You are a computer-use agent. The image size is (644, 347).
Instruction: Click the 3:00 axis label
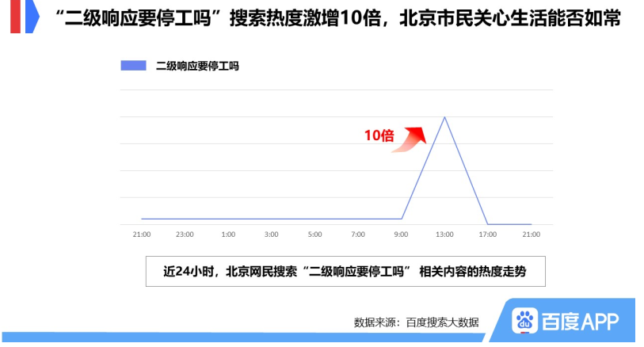click(x=272, y=235)
